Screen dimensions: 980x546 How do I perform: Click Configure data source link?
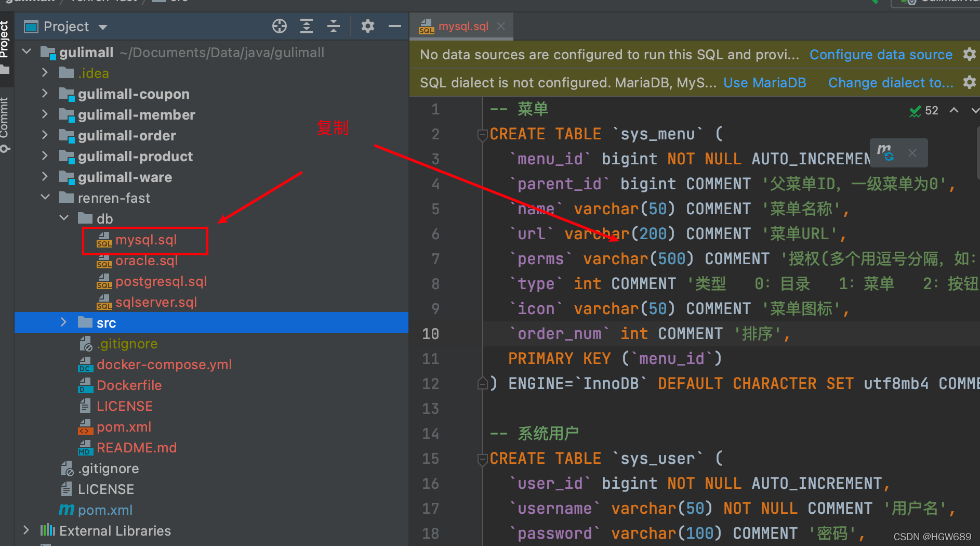pyautogui.click(x=881, y=55)
